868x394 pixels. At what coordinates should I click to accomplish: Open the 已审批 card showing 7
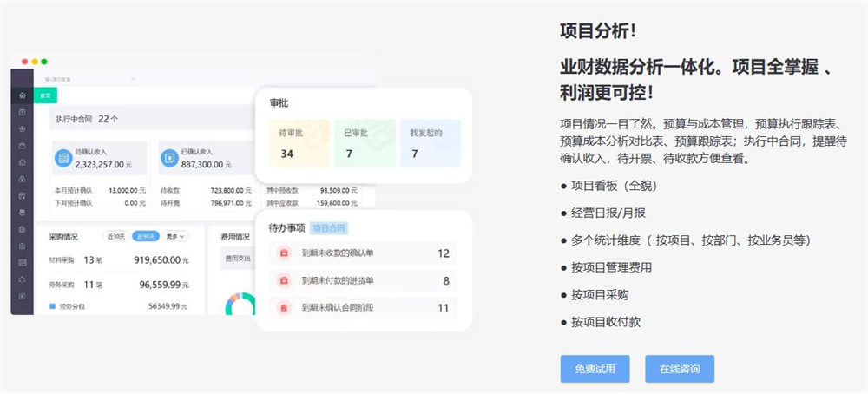(x=364, y=143)
